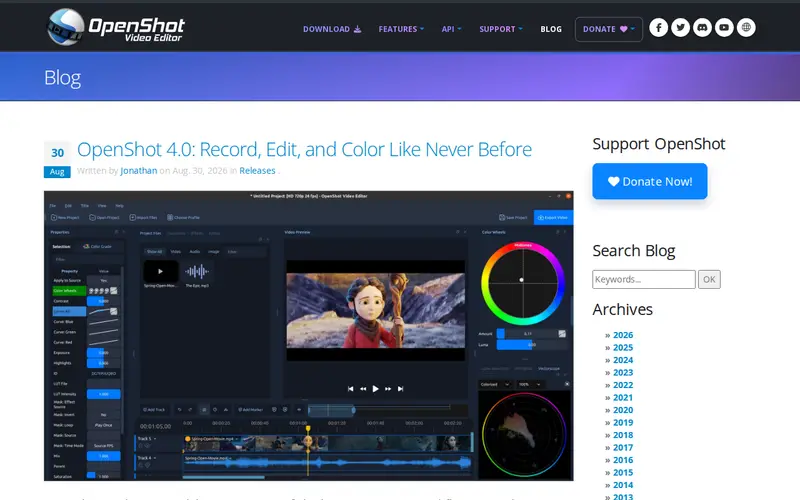Expand the API dropdown menu
800x500 pixels.
coord(452,29)
